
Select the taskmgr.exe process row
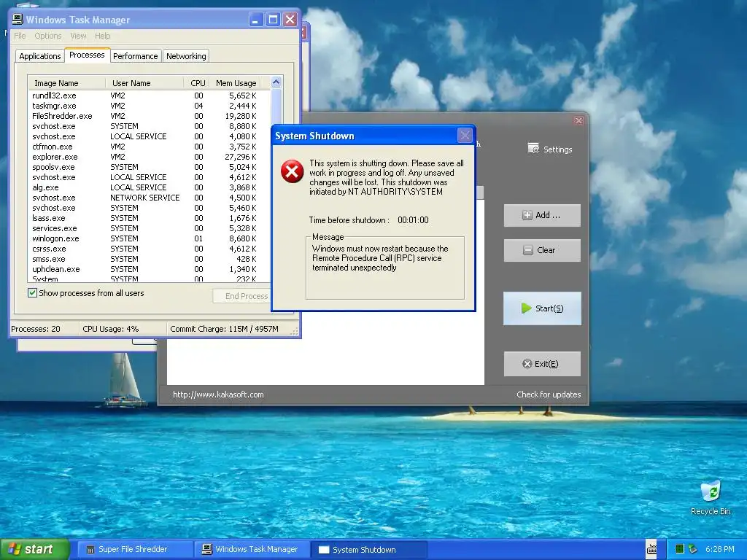pos(149,106)
